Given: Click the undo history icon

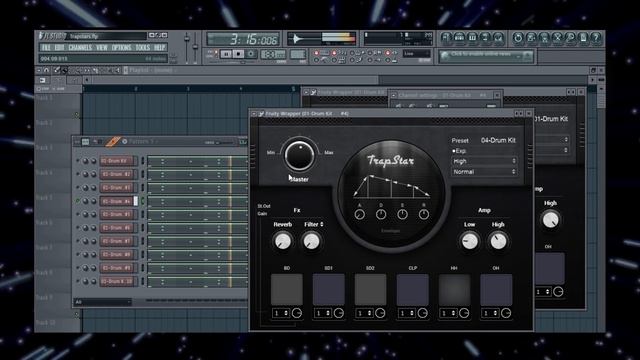Looking at the screenshot, I should pyautogui.click(x=518, y=38).
